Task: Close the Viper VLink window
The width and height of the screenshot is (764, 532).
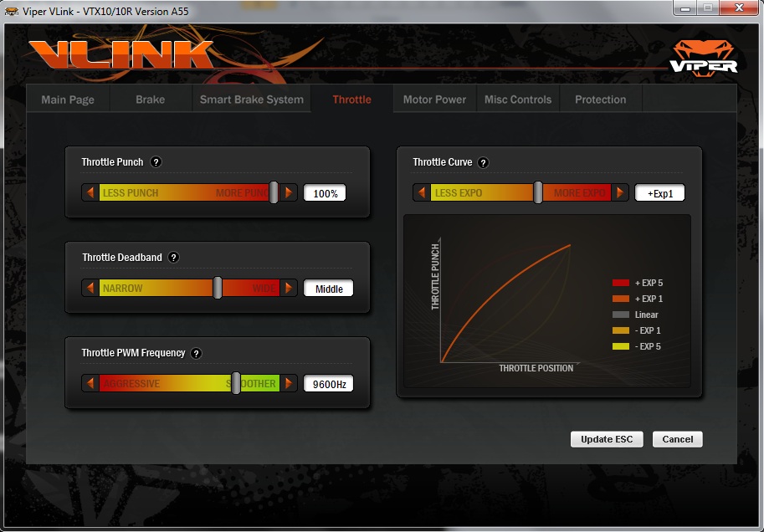Action: 739,8
